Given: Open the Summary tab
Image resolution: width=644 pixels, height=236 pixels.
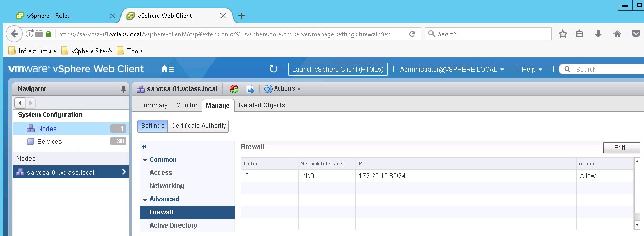Looking at the screenshot, I should (153, 105).
